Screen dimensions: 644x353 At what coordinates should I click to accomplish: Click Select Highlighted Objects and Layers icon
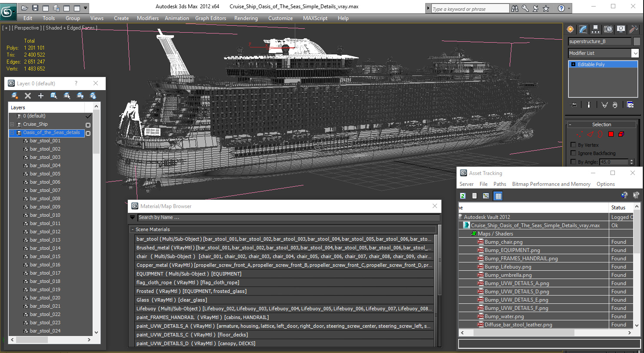pos(54,95)
